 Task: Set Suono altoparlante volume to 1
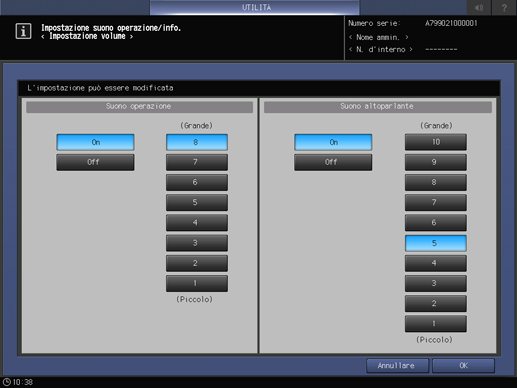tap(436, 324)
